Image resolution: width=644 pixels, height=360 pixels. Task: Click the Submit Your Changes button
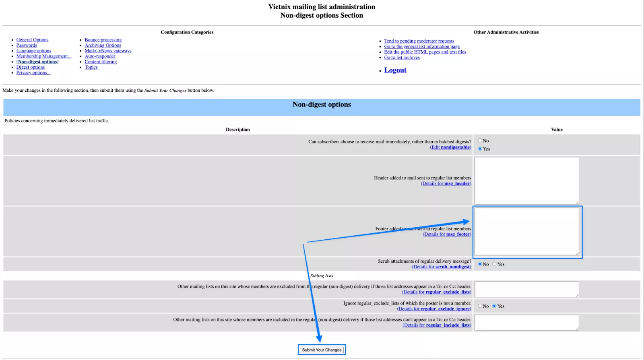pos(322,350)
